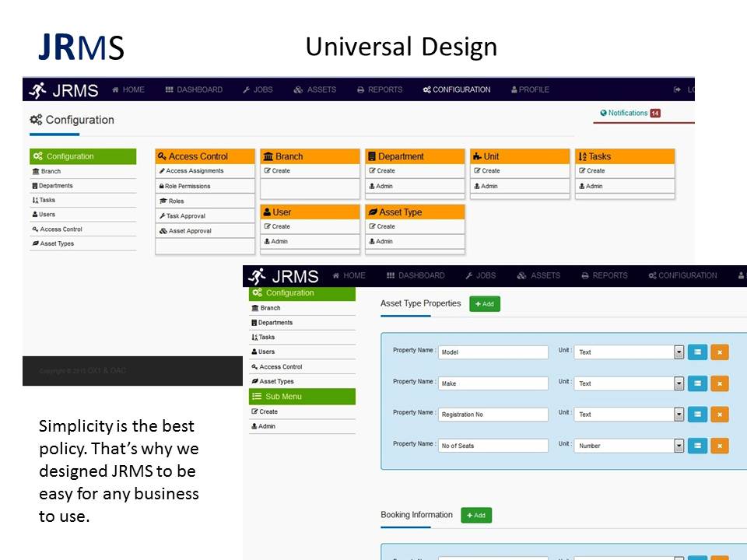Click the Property Name field containing Model
The height and width of the screenshot is (560, 747).
click(493, 352)
